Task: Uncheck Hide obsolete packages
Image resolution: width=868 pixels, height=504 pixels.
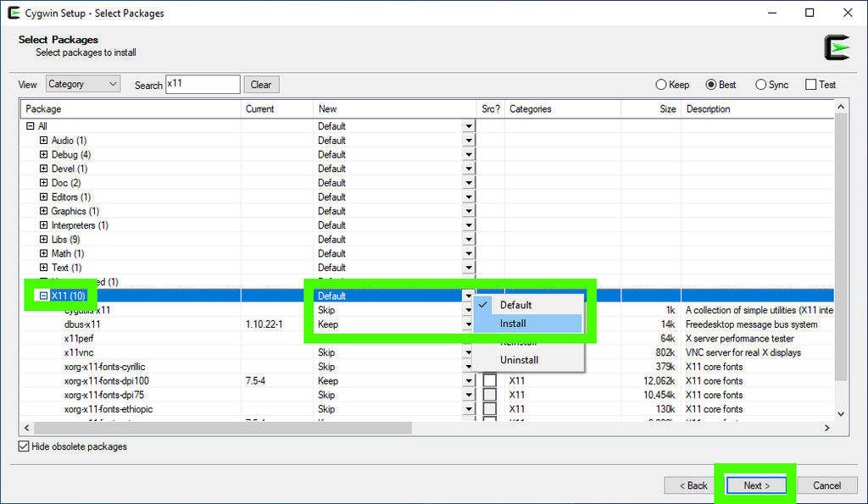Action: tap(24, 446)
